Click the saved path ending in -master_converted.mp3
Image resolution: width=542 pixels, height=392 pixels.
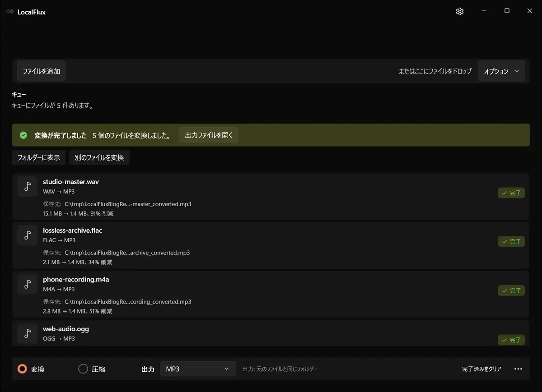point(128,204)
